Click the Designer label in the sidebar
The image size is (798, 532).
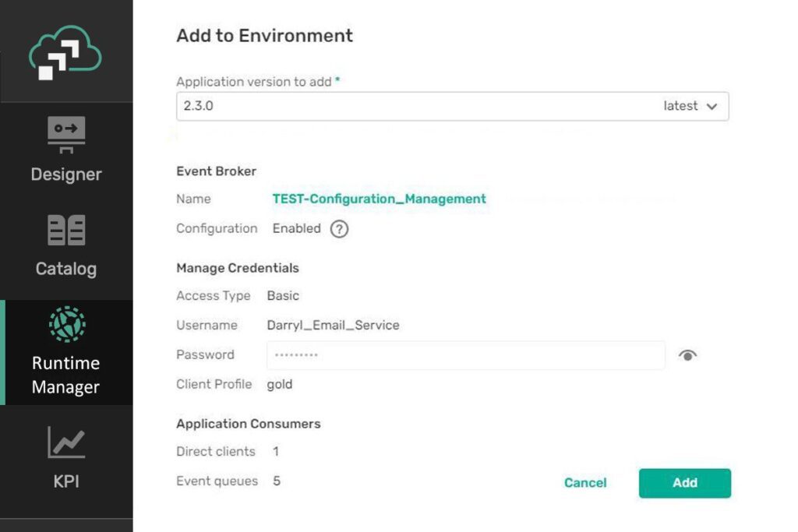[x=66, y=174]
